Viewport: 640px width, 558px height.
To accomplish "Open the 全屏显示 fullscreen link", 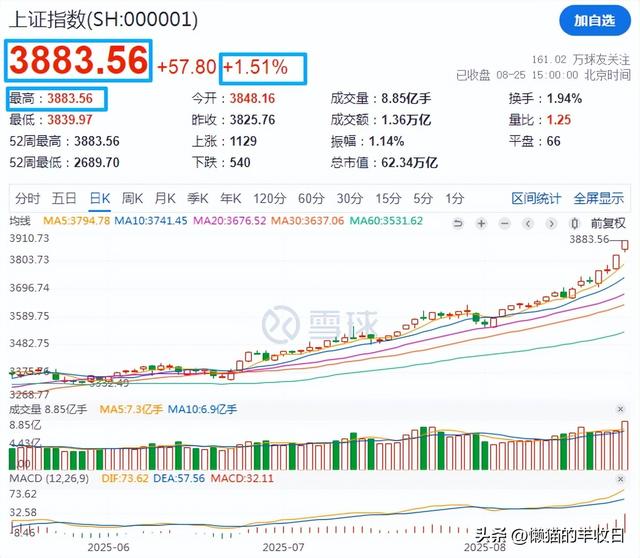I will point(599,199).
